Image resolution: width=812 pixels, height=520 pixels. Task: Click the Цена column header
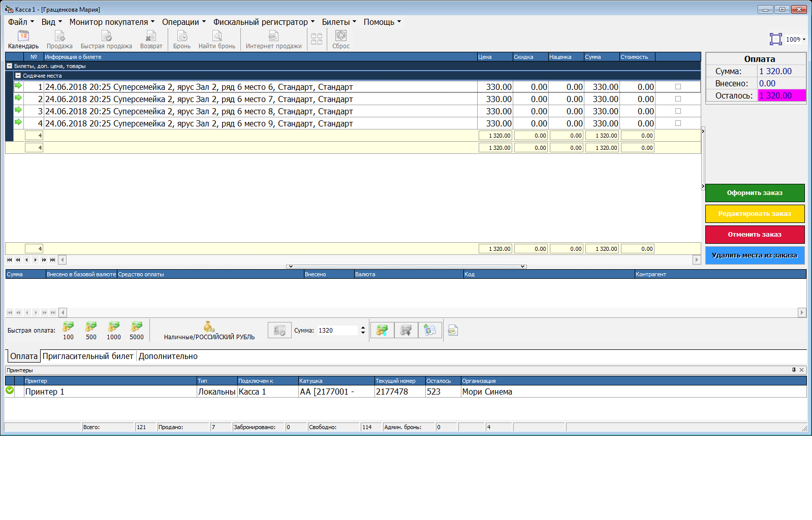click(495, 57)
